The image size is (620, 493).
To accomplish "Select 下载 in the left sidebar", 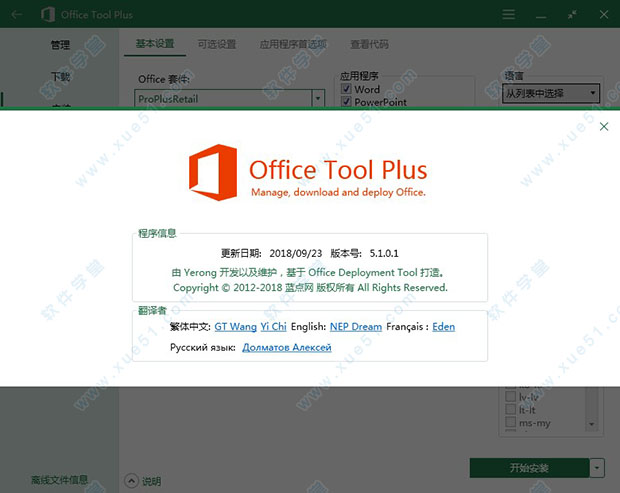I will point(60,76).
